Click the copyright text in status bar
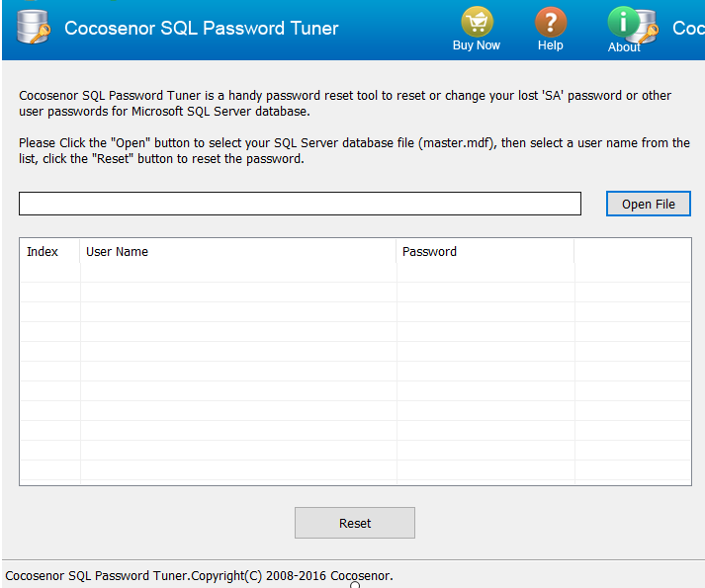 tap(200, 575)
